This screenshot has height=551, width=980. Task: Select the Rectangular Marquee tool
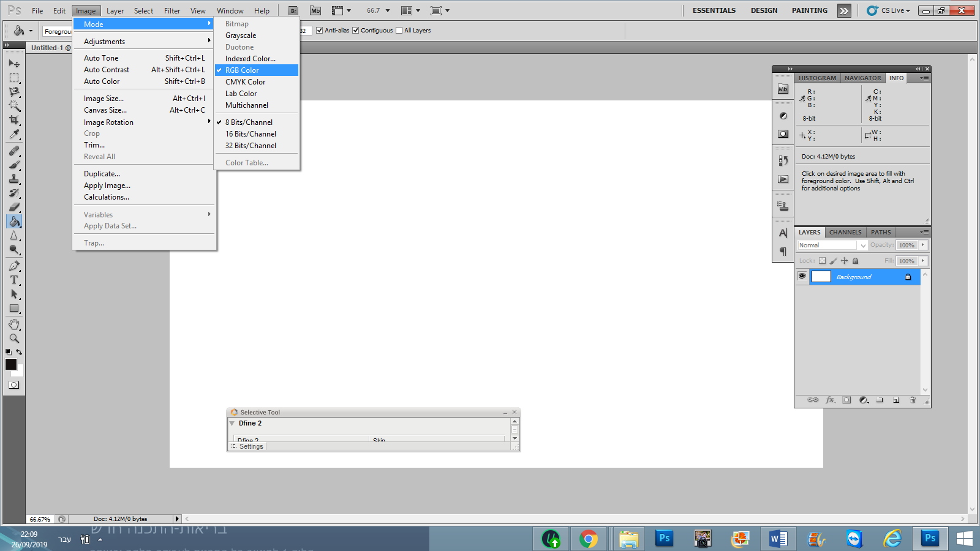[x=14, y=78]
